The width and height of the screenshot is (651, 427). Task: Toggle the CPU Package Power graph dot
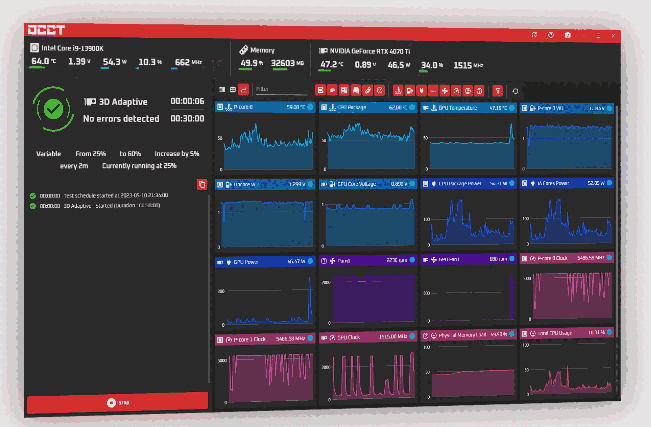tap(512, 183)
